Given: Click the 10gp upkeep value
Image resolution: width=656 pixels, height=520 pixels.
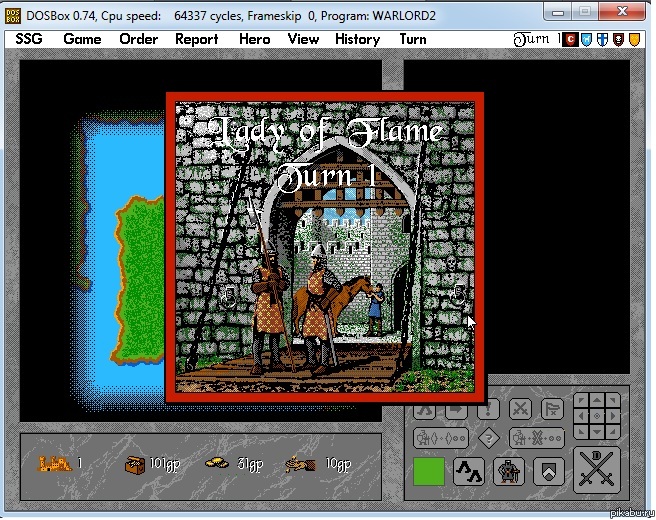Looking at the screenshot, I should tap(338, 464).
